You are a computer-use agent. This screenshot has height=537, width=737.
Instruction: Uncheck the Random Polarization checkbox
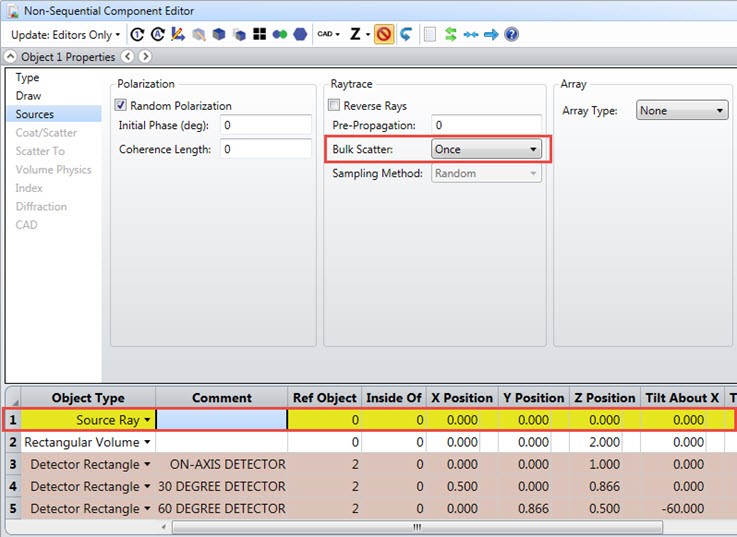coord(121,105)
